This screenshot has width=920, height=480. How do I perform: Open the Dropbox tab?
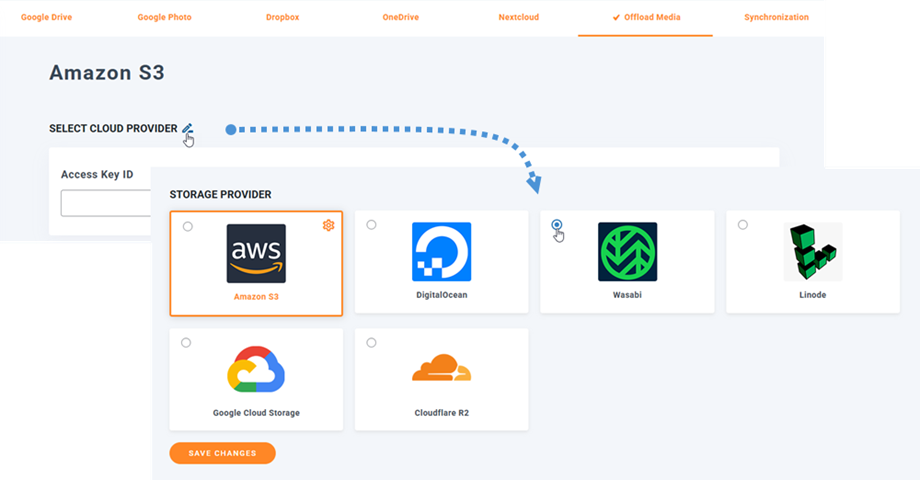pos(285,18)
